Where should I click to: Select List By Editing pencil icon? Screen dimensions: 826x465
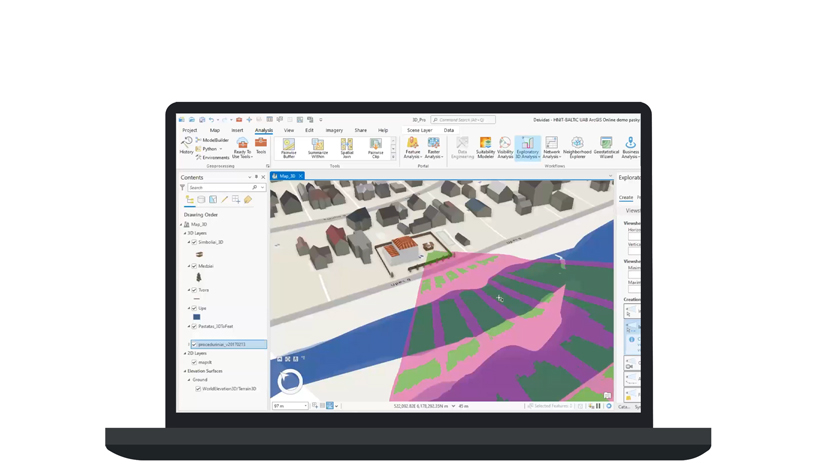224,200
